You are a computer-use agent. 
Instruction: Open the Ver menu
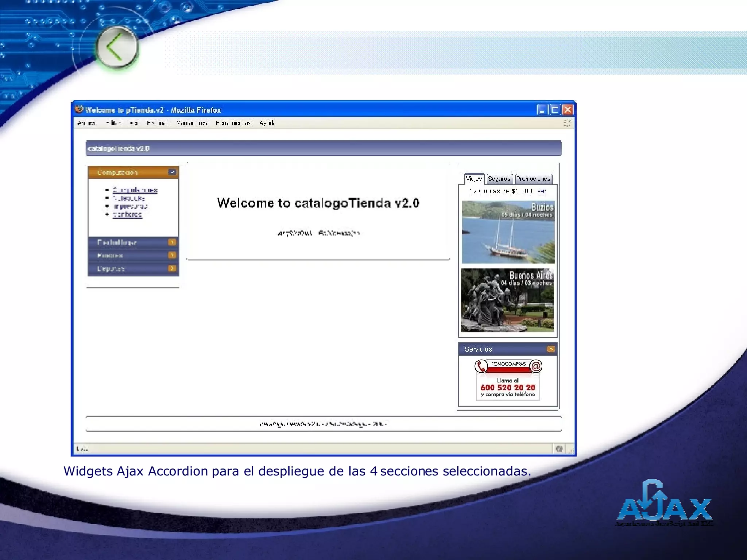point(133,123)
